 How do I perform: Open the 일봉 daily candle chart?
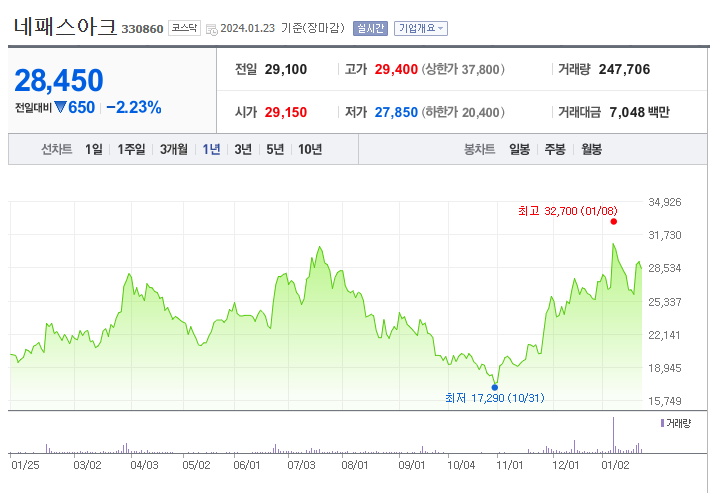(x=519, y=149)
